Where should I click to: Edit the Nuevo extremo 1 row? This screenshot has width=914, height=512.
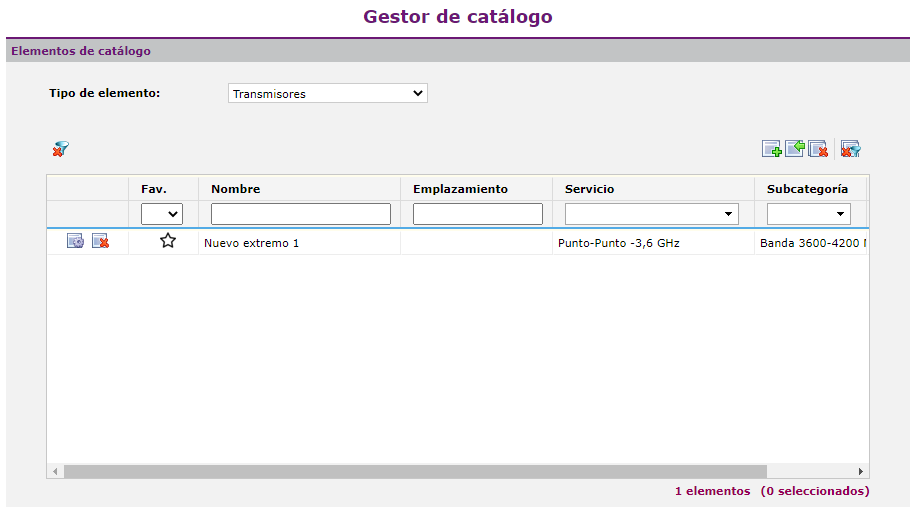tap(75, 241)
